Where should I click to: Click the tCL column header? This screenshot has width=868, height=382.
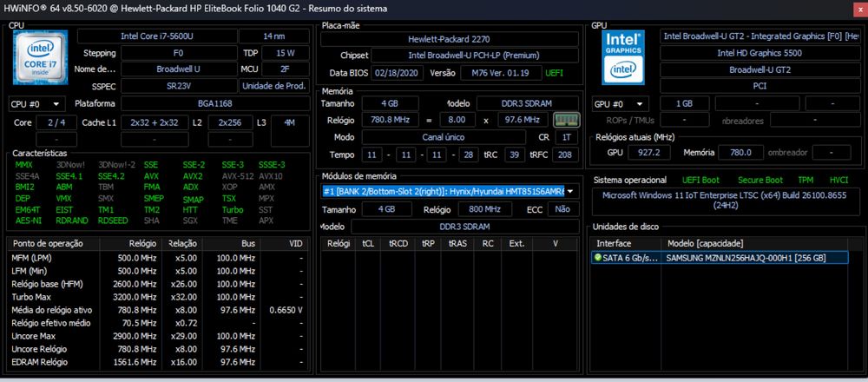coord(368,244)
